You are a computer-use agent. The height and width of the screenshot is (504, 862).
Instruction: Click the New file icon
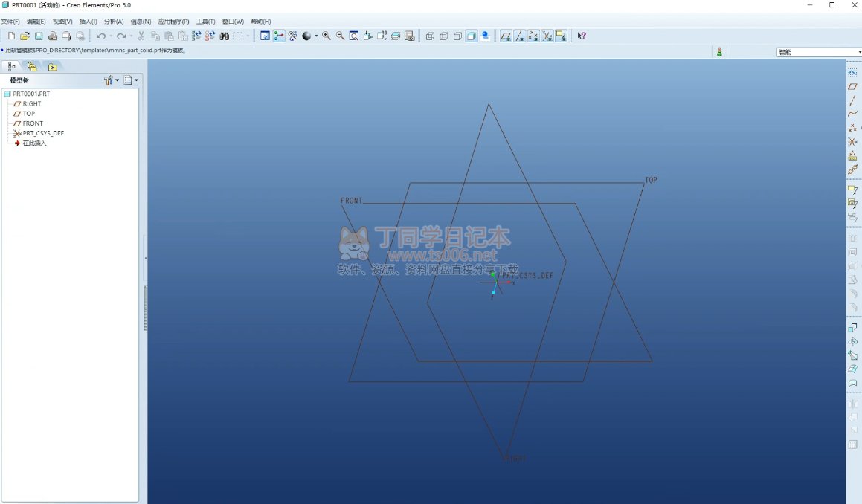[11, 36]
